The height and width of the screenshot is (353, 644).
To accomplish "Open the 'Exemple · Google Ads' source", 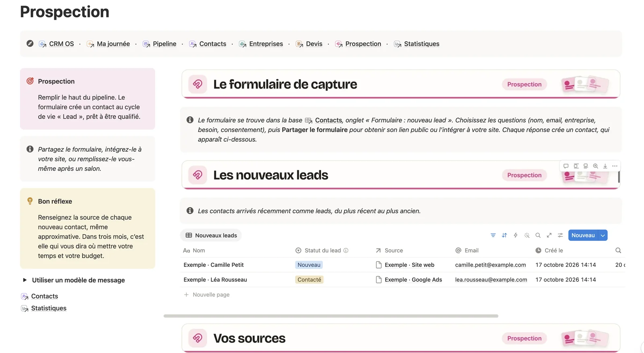I will point(409,280).
